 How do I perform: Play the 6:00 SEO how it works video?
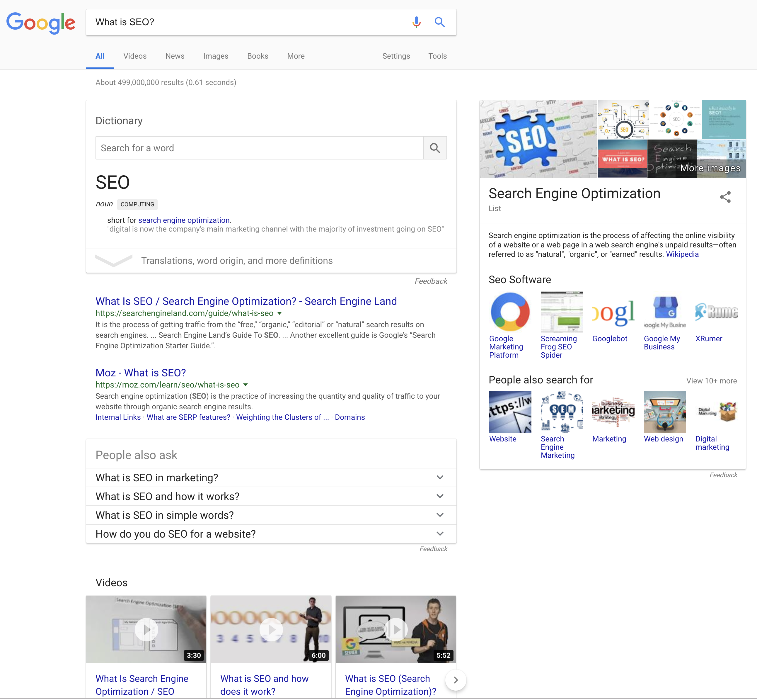pyautogui.click(x=271, y=629)
